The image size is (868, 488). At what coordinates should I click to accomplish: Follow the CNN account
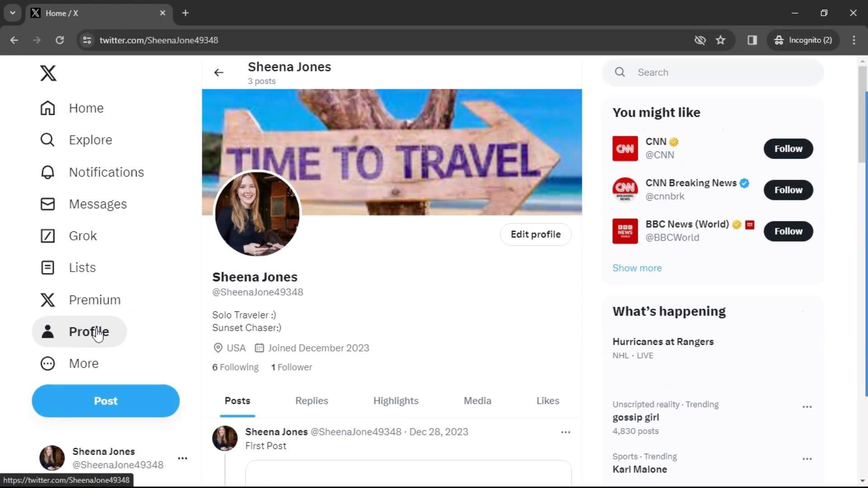tap(788, 149)
